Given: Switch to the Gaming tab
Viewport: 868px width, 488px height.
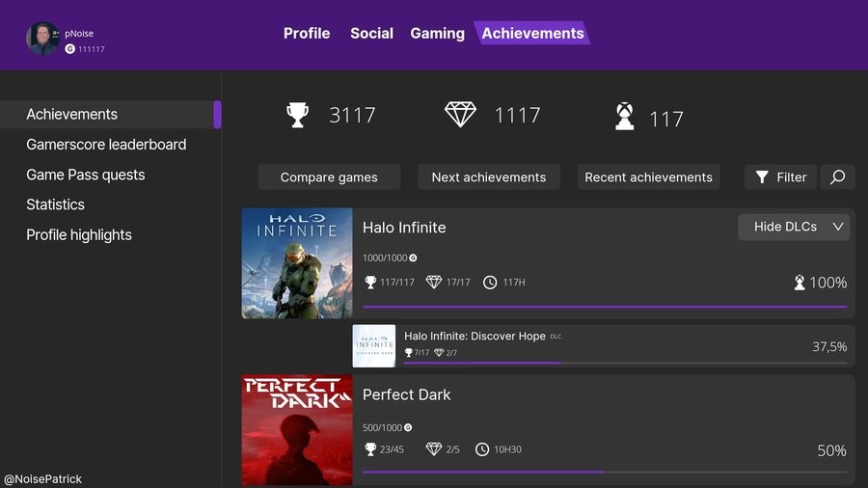Looking at the screenshot, I should tap(437, 33).
